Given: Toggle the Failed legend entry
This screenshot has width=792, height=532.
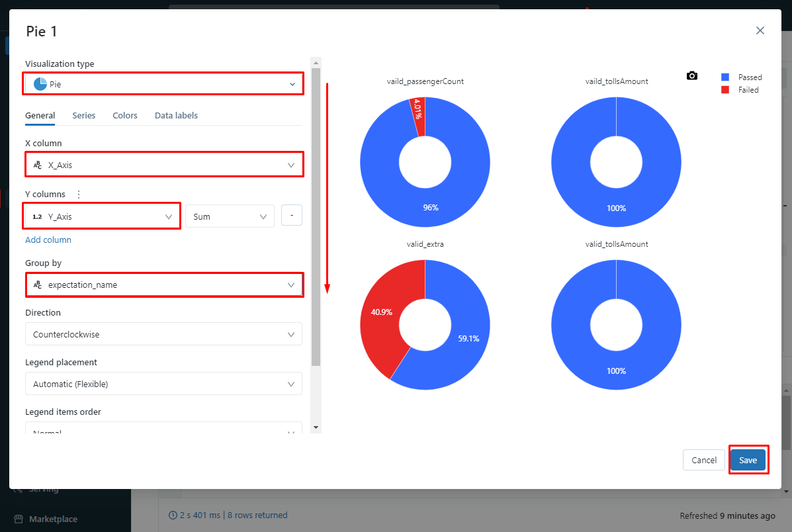Looking at the screenshot, I should (740, 89).
